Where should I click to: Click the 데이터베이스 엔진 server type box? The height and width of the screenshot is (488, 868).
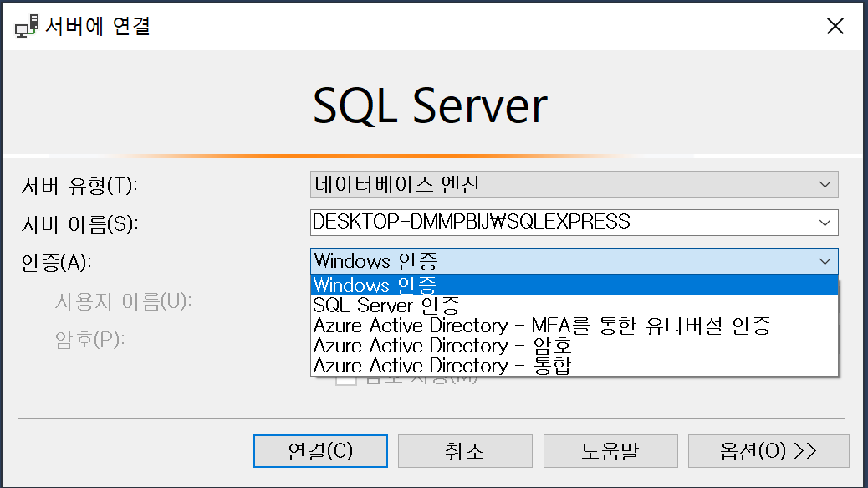tap(574, 184)
